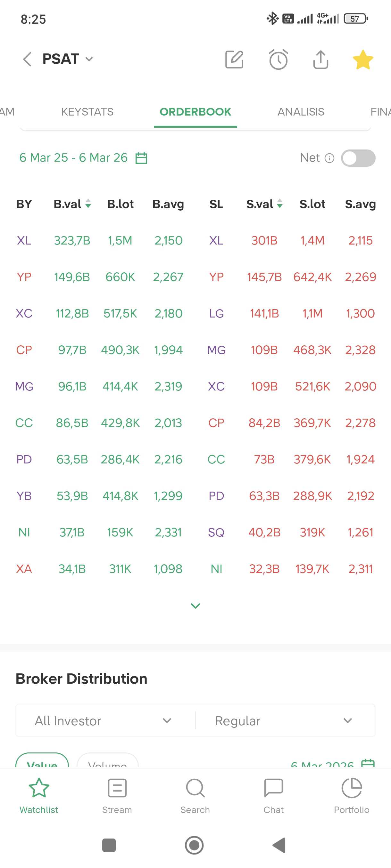Tap the share icon
This screenshot has height=868, width=391.
point(320,60)
